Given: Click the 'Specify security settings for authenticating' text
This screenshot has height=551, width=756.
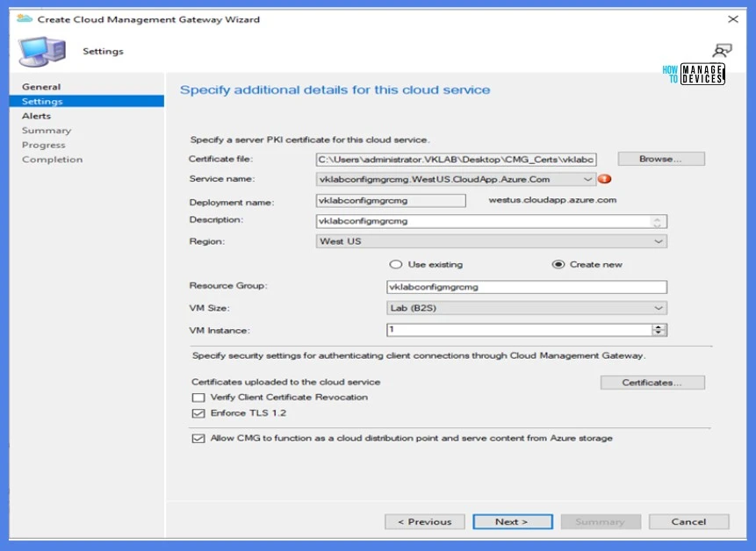Looking at the screenshot, I should click(419, 356).
